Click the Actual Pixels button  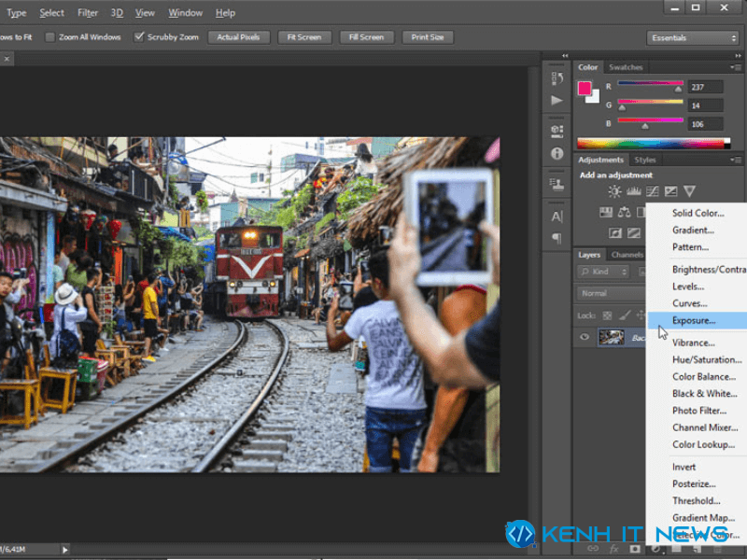(238, 37)
